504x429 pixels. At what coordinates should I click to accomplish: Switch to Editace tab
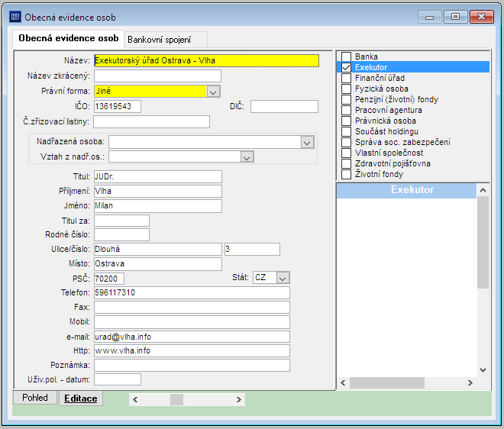[x=81, y=398]
